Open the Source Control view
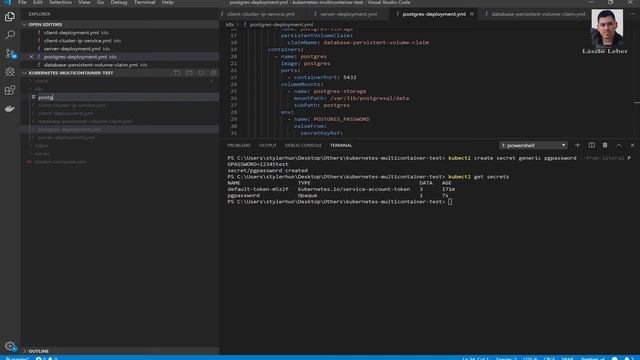Image resolution: width=640 pixels, height=360 pixels. [x=10, y=53]
